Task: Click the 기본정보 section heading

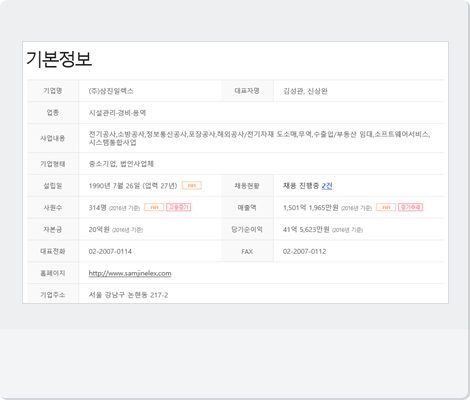Action: 59,59
